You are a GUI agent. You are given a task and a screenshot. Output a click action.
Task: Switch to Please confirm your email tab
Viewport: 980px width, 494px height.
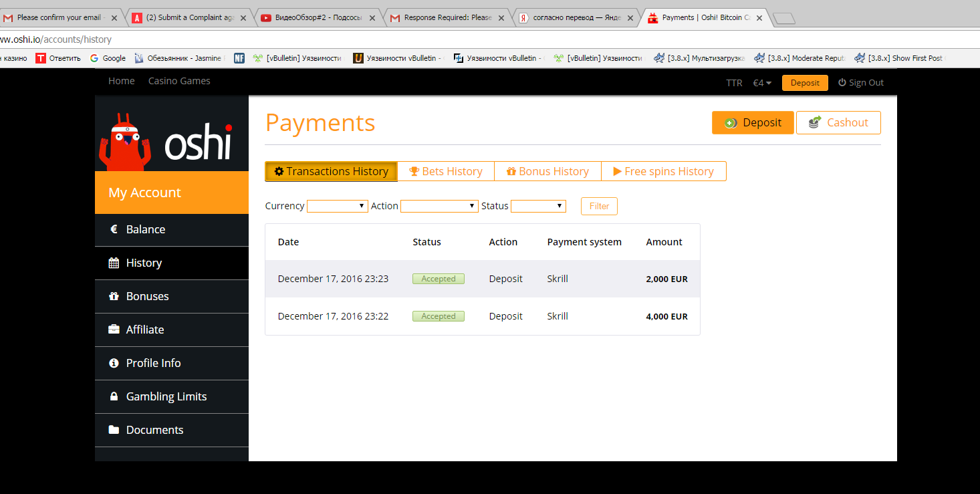[62, 17]
